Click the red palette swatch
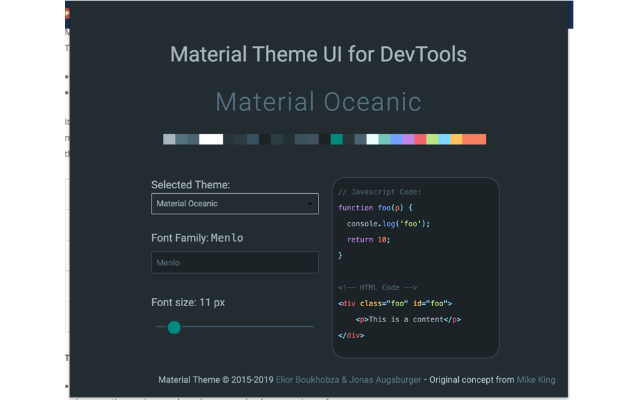 coord(420,139)
